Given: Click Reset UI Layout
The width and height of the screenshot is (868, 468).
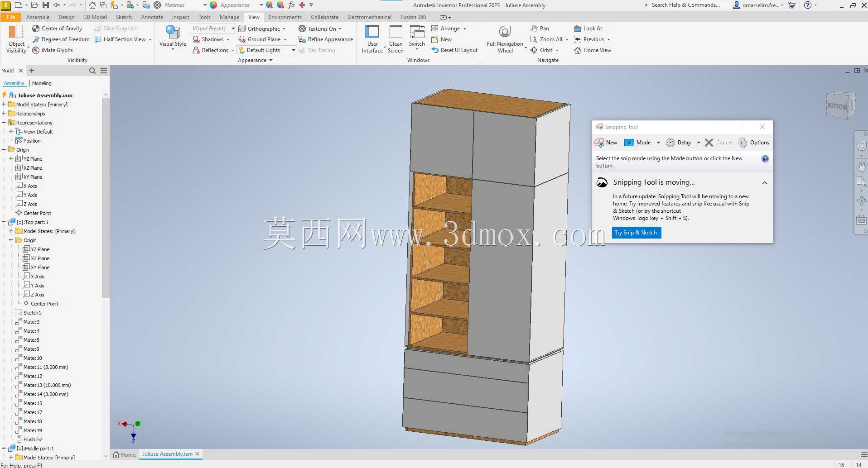Looking at the screenshot, I should pos(454,50).
